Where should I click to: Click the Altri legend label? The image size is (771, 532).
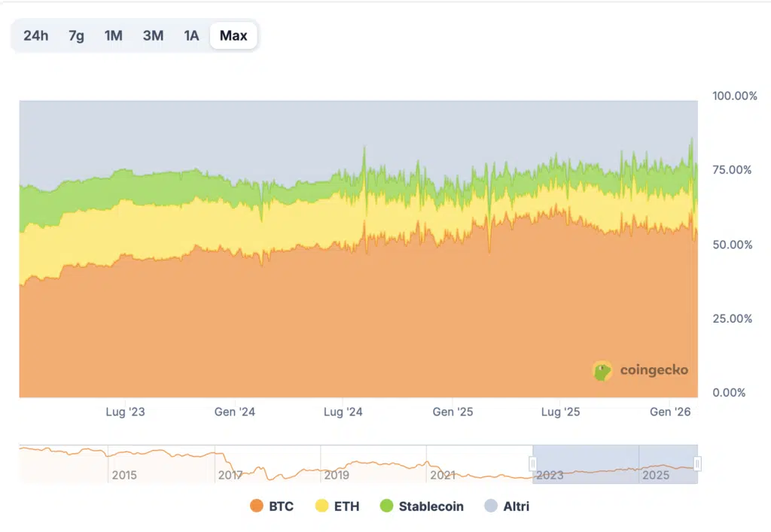coord(517,506)
